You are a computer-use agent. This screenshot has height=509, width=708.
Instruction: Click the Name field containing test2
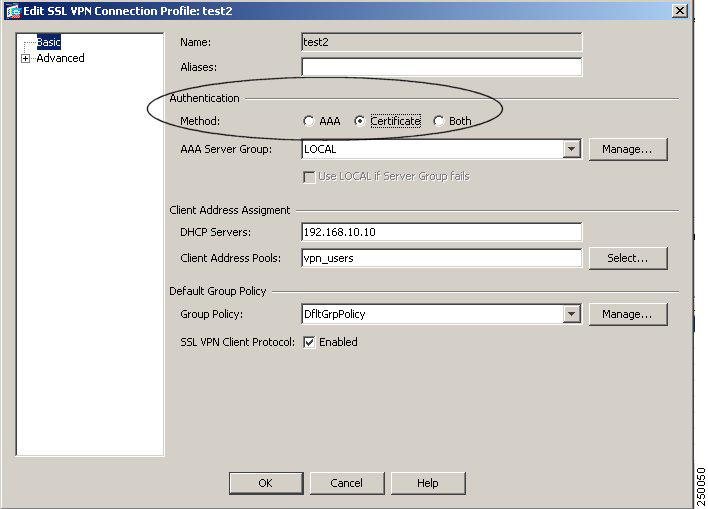click(442, 42)
